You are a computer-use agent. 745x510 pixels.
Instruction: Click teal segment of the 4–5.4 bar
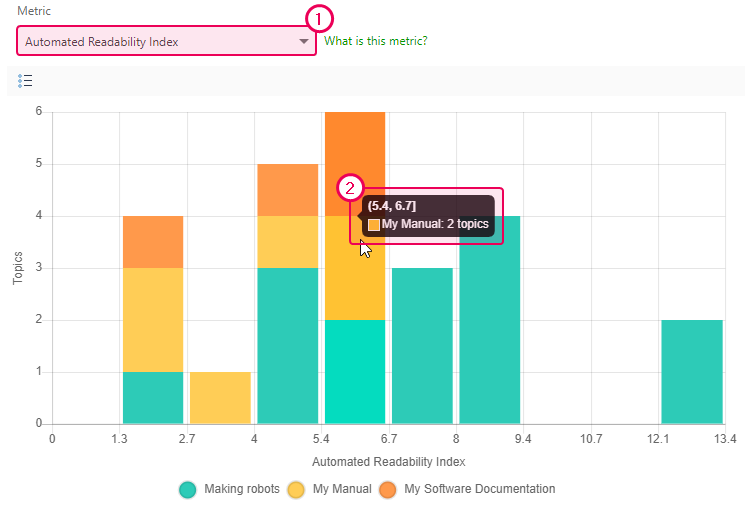pos(287,346)
